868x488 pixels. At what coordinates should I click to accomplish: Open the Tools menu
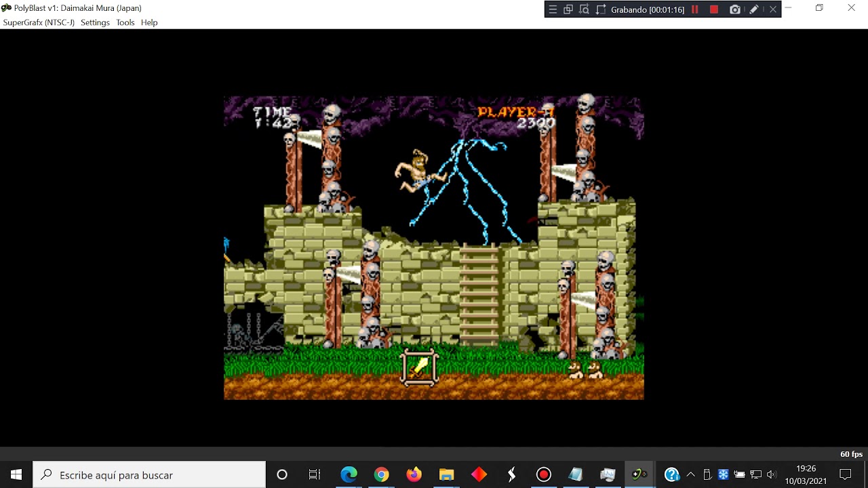(x=125, y=22)
